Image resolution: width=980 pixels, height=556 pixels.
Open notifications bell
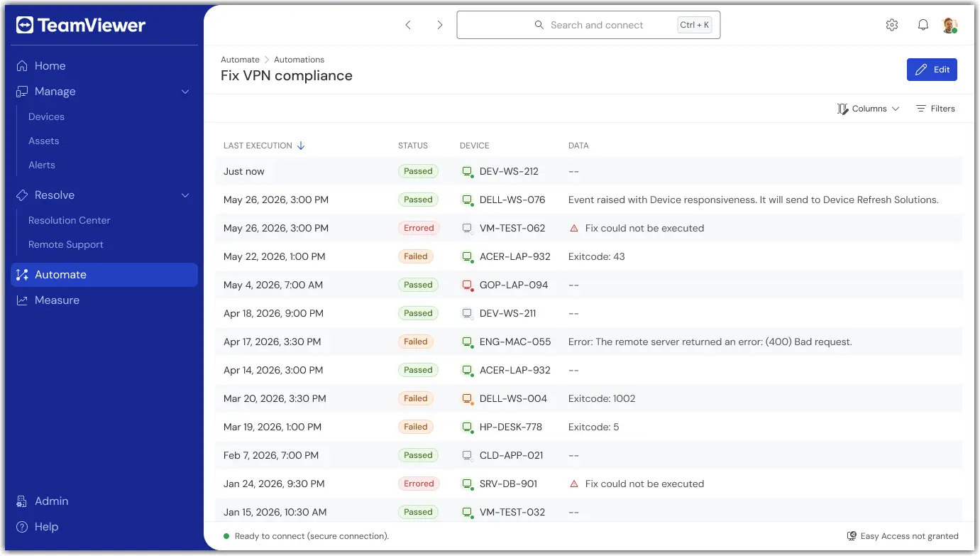923,25
